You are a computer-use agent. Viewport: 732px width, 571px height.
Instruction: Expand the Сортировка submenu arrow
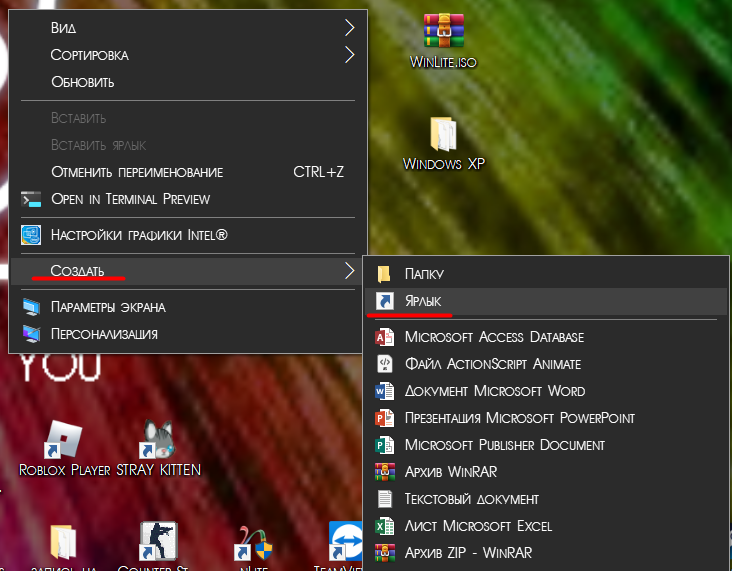click(350, 55)
